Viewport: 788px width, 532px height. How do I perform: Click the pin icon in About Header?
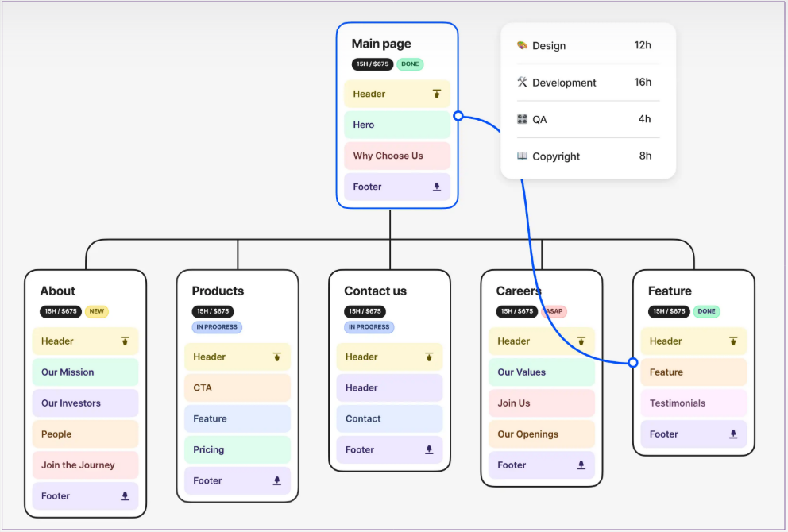click(x=125, y=341)
